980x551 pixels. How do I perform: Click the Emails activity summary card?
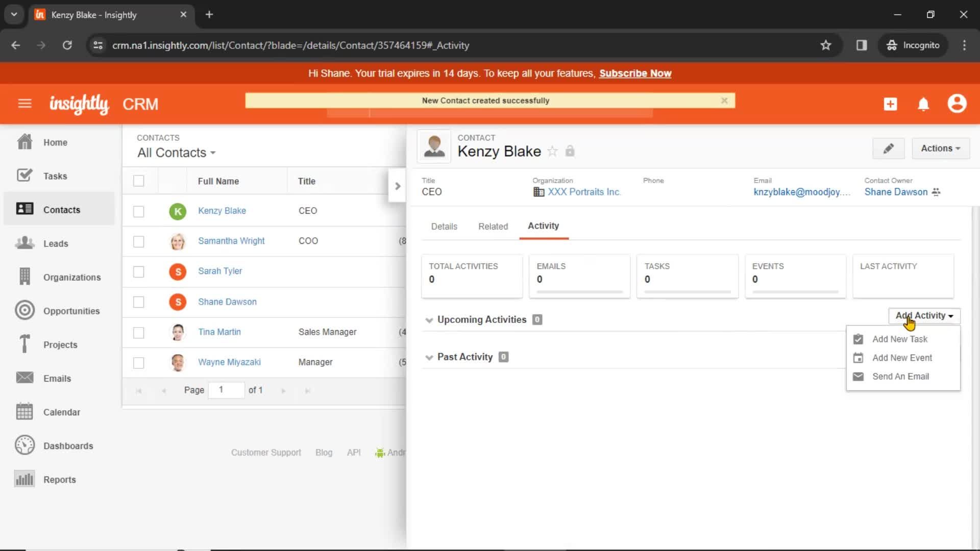pos(579,276)
